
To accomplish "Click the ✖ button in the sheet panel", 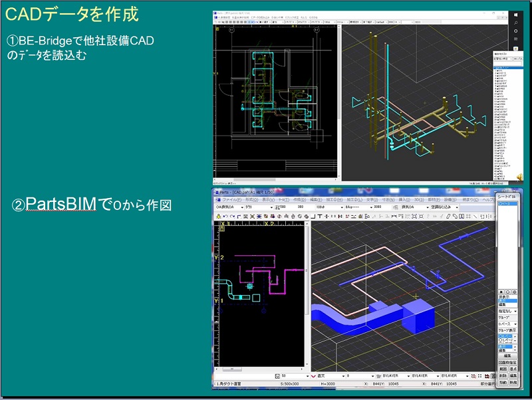I will [501, 292].
